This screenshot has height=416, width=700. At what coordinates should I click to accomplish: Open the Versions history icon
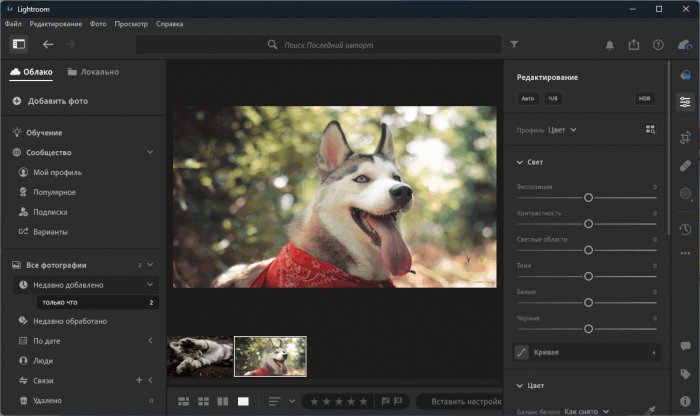pos(685,229)
